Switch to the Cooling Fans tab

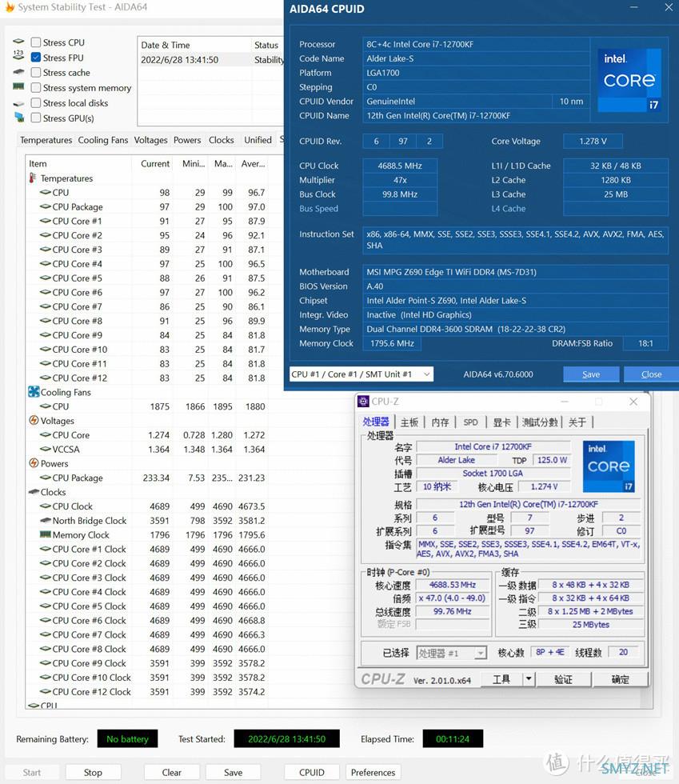[x=103, y=140]
